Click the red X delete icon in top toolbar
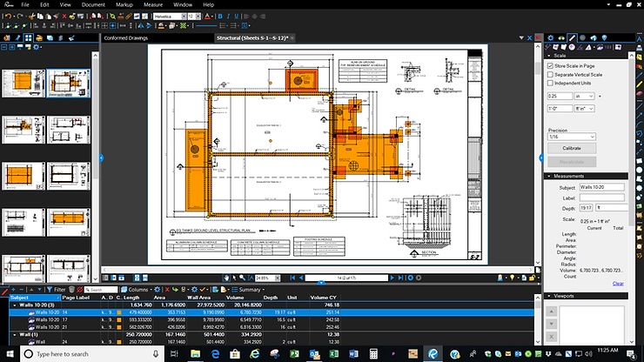644x362 pixels. pos(64,17)
